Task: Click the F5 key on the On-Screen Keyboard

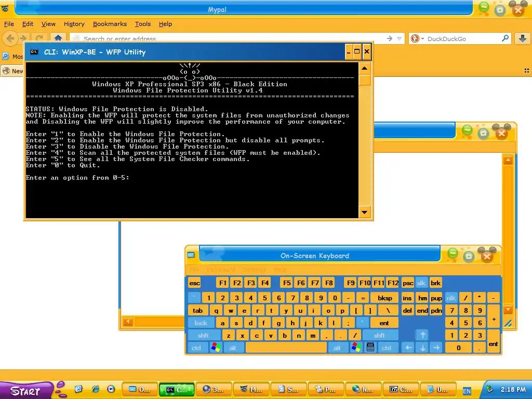Action: [287, 283]
